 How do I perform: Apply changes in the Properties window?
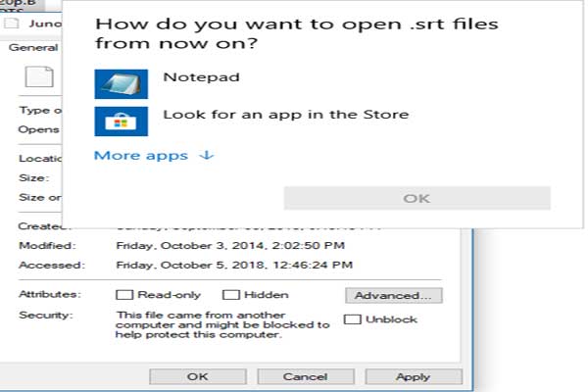tap(414, 376)
